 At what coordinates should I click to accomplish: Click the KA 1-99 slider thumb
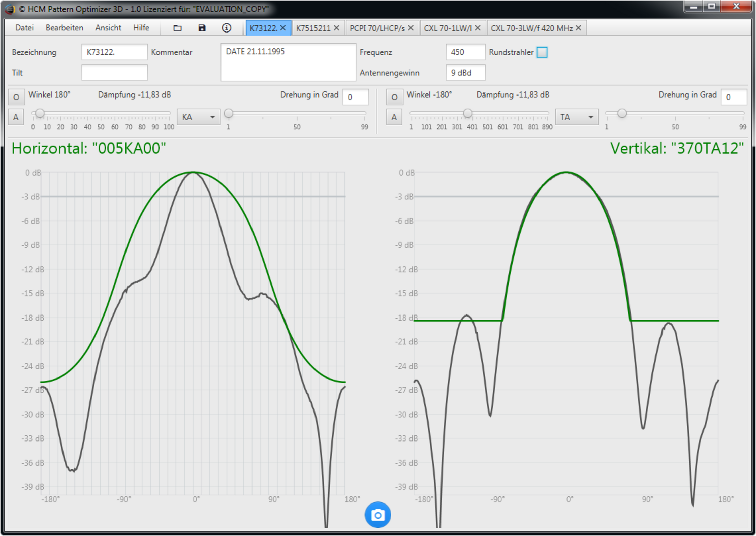pyautogui.click(x=228, y=113)
